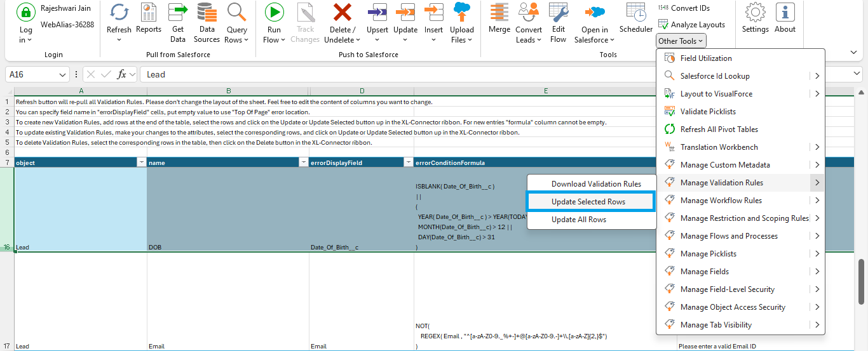868x351 pixels.
Task: Click the Delete / Undelete red X icon
Action: click(x=342, y=13)
